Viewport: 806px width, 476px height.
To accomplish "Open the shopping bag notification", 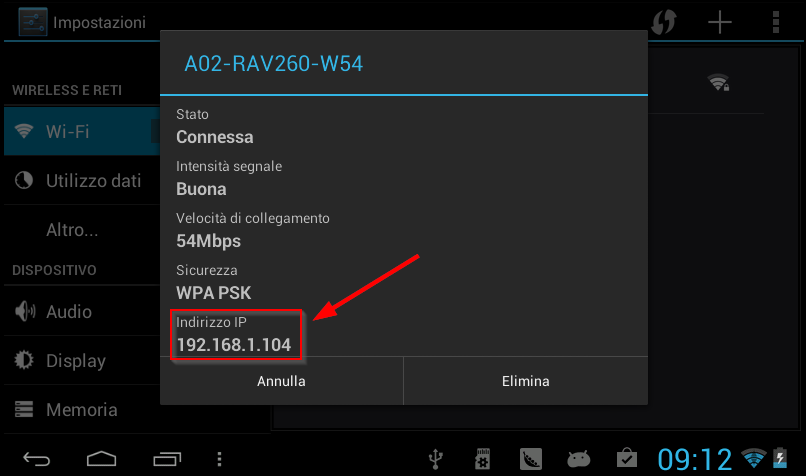I will point(627,459).
